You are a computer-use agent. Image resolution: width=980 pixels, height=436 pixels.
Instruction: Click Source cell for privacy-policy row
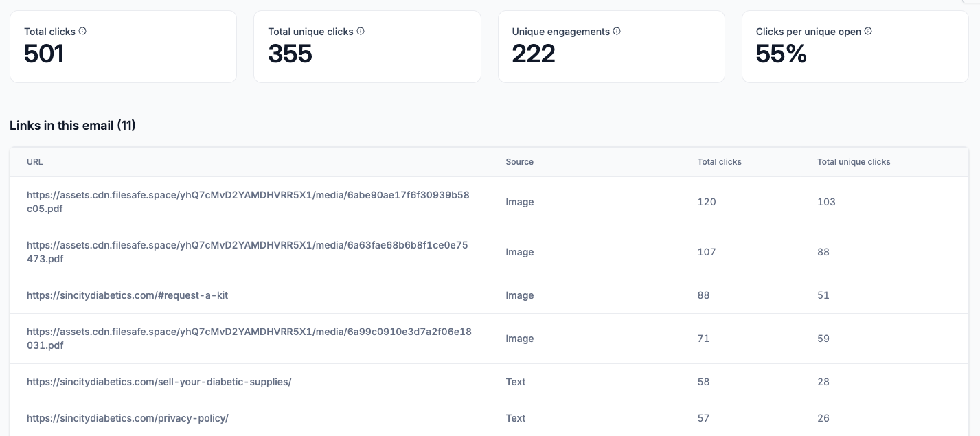click(x=516, y=418)
